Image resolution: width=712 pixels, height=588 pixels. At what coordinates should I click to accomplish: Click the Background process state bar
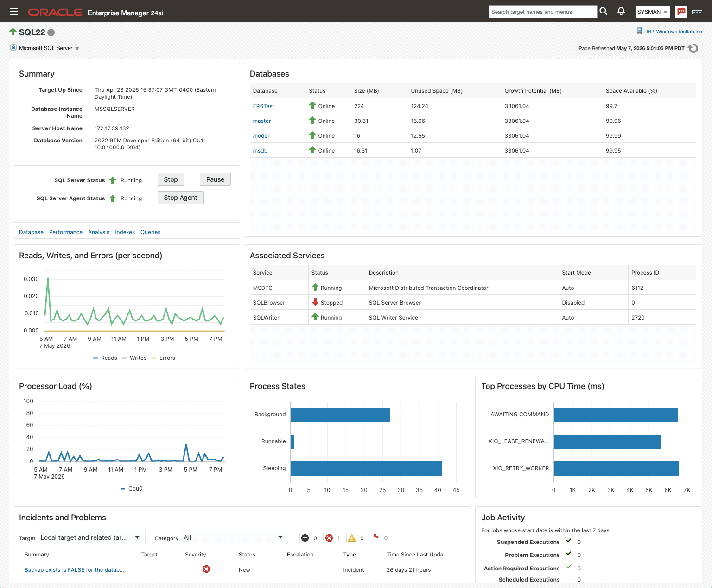pos(340,415)
